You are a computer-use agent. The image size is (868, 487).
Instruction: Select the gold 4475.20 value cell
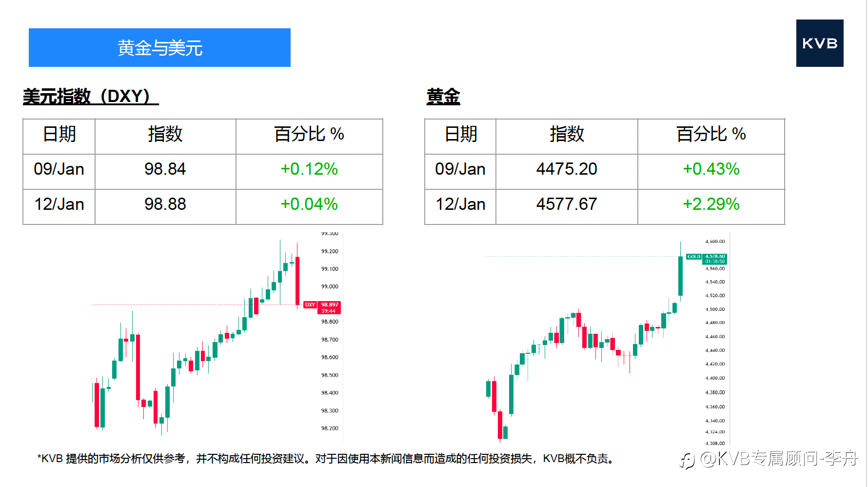pos(567,169)
